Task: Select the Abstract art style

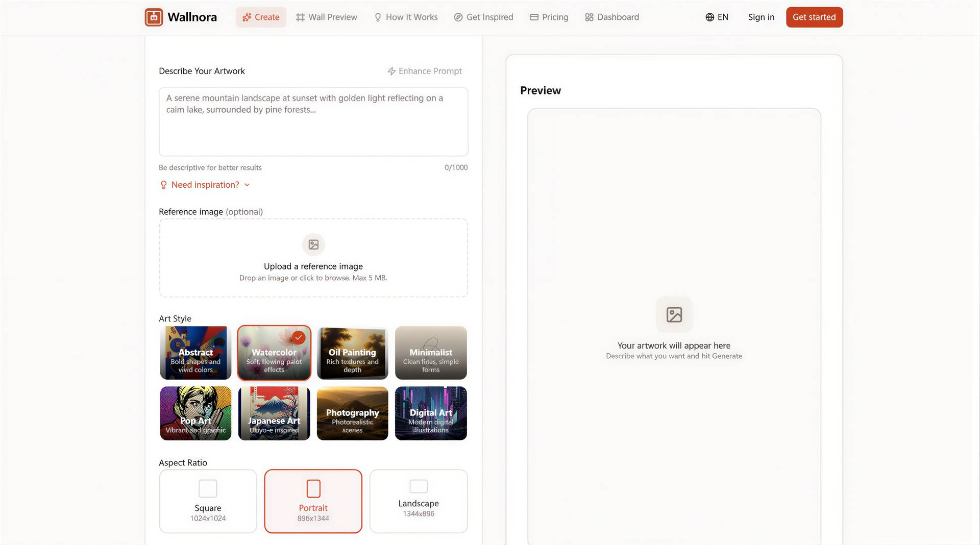Action: coord(195,353)
